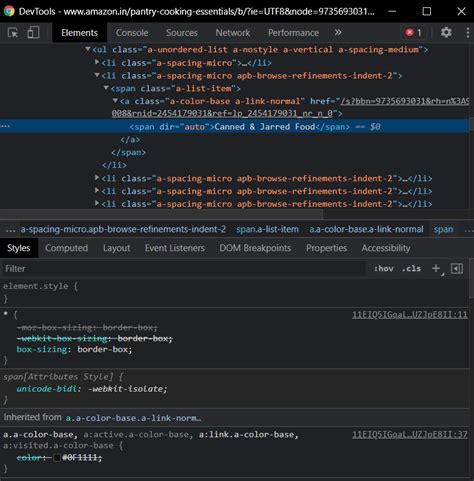
Task: Click the span[Attributes Style] selector
Action: [x=59, y=377]
